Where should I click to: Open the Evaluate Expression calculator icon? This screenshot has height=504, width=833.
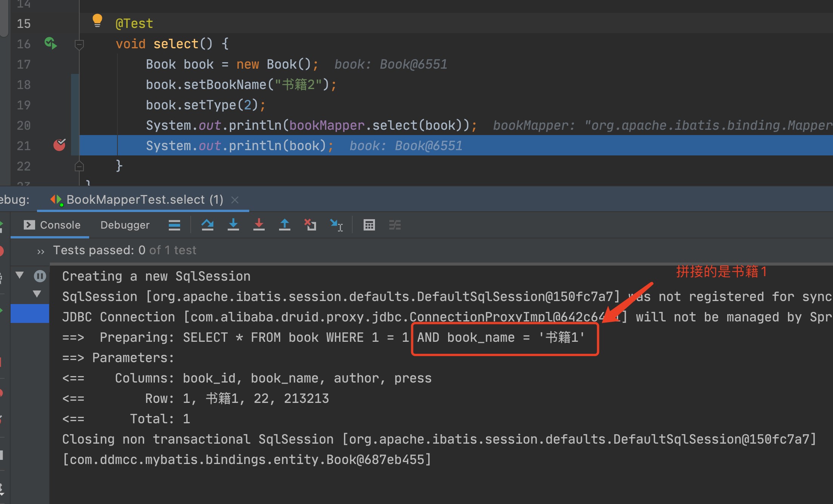coord(369,225)
